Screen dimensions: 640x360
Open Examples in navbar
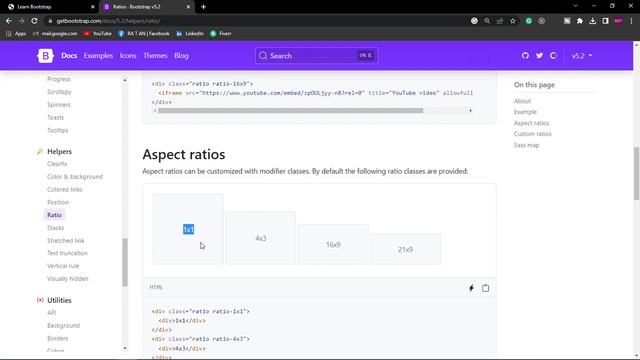(98, 56)
